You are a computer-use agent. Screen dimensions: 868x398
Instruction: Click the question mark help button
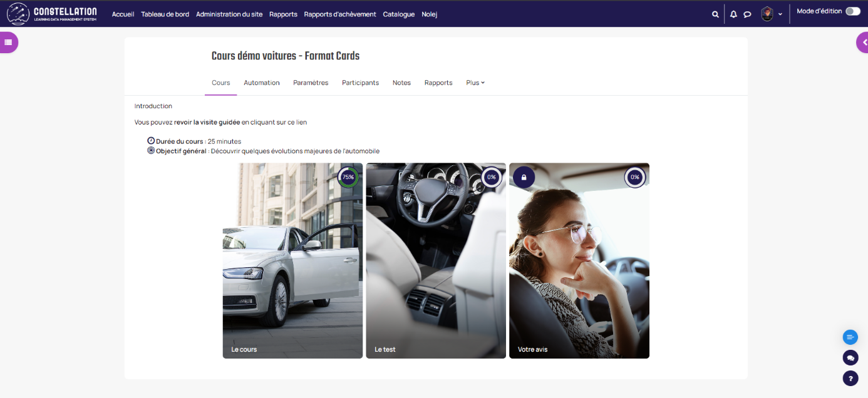point(850,378)
